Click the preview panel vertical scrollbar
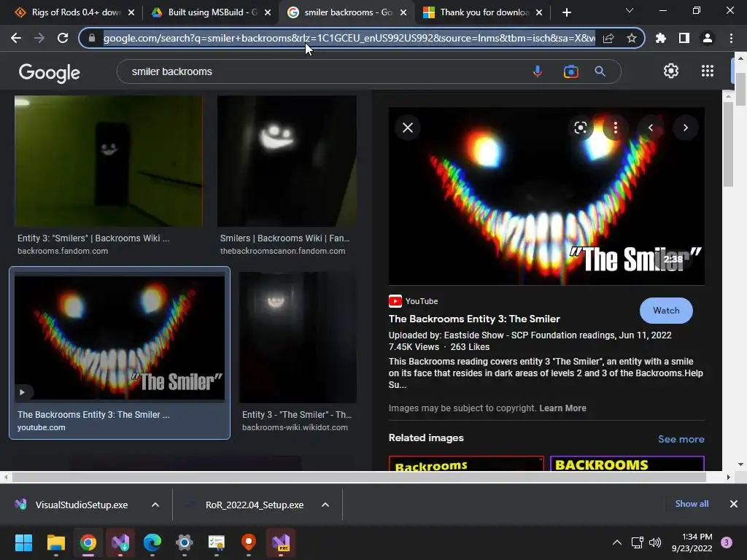 pos(727,145)
